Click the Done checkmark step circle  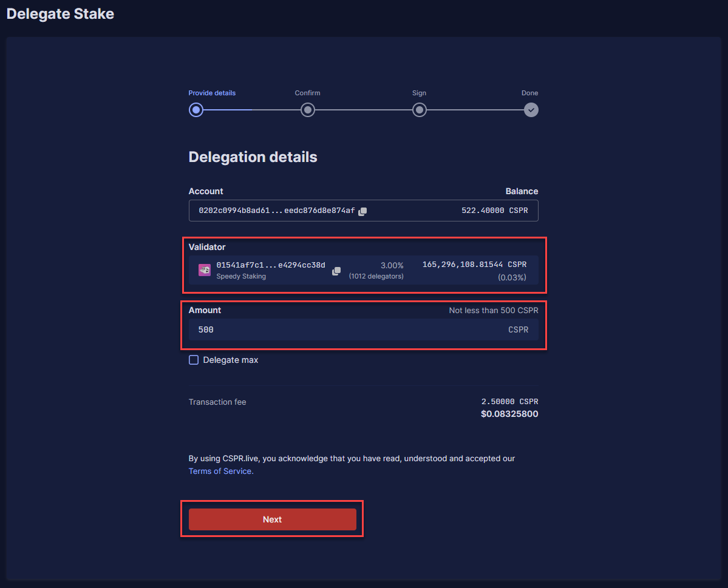pos(531,110)
